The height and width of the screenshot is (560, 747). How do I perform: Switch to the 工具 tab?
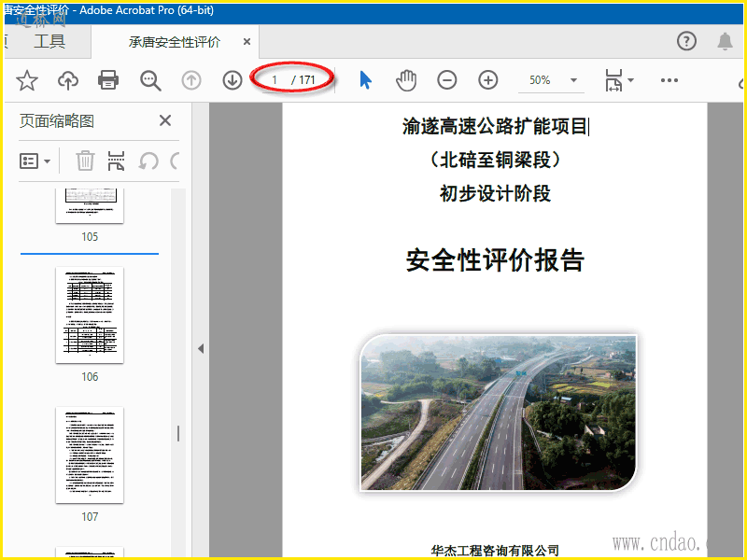click(49, 41)
